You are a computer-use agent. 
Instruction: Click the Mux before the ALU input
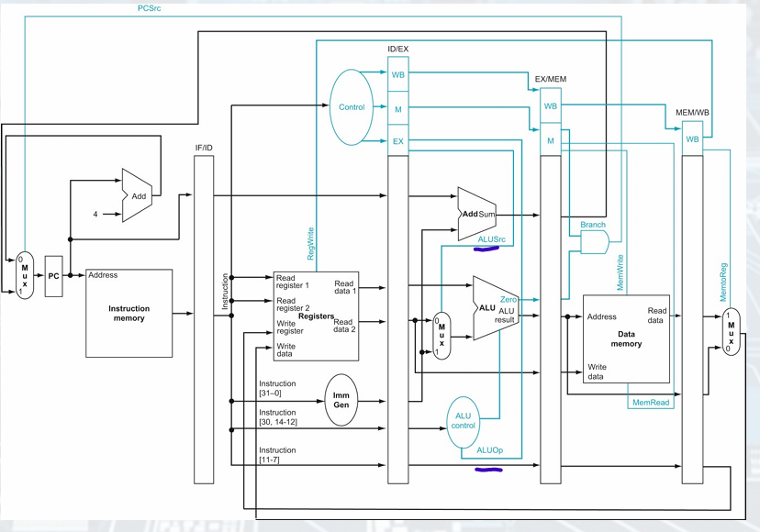point(441,336)
